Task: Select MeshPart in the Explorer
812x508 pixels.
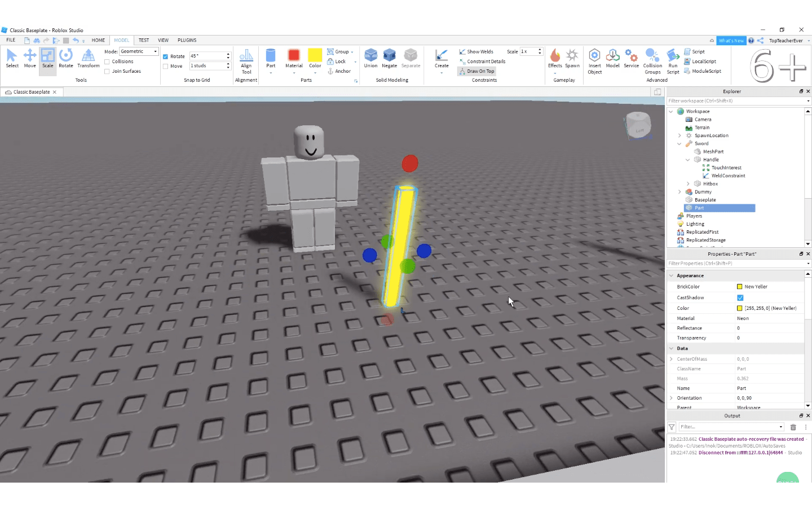Action: pos(713,151)
